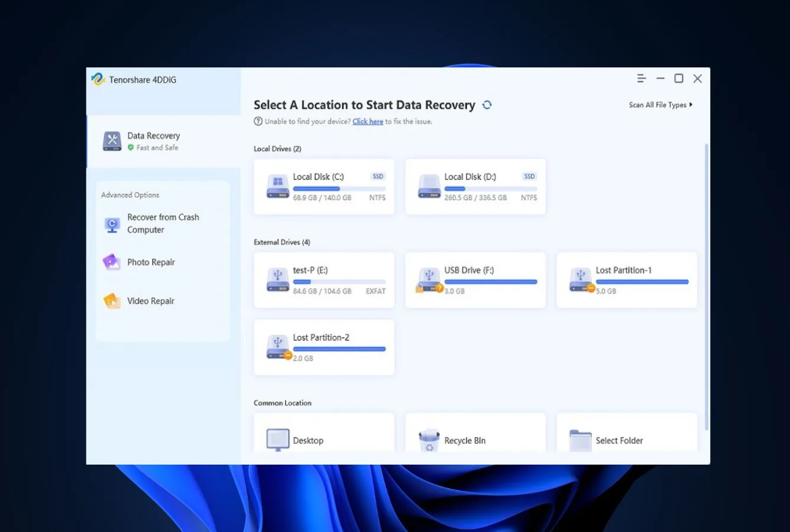790x532 pixels.
Task: Click the "Common Location" heading
Action: click(x=283, y=403)
